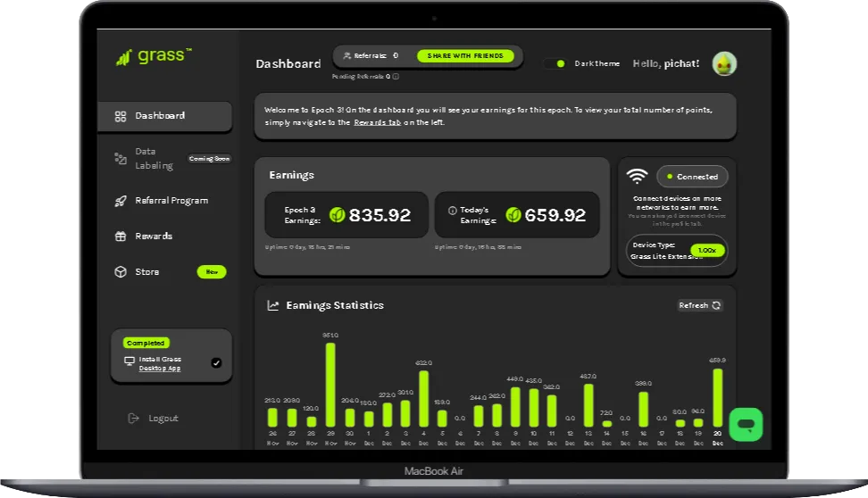Click the Hello, pichat! greeting
Screen dimensions: 868x498
[666, 63]
